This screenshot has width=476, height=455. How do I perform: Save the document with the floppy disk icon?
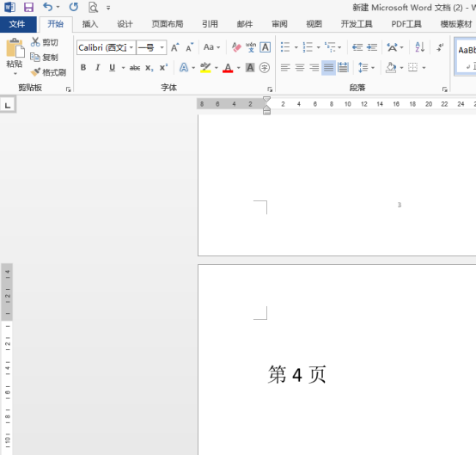[28, 7]
